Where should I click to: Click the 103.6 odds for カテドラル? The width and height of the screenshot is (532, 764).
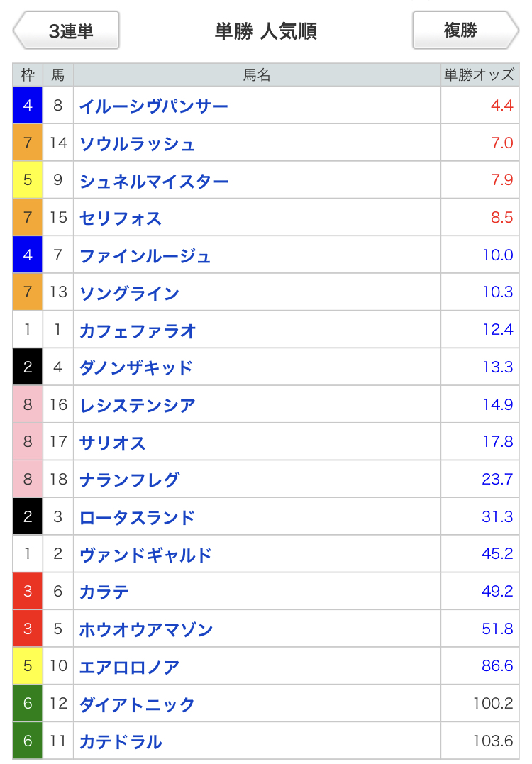(x=493, y=741)
